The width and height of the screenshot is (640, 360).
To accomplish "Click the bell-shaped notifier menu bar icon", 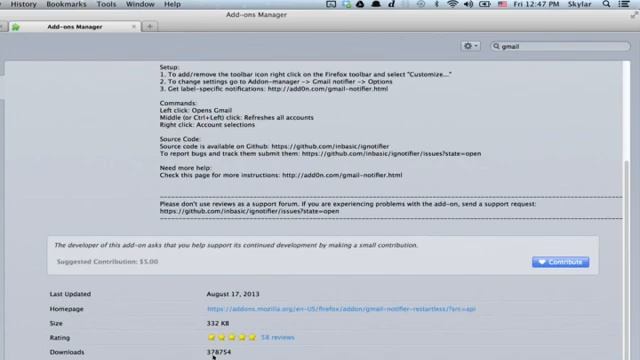I will [376, 4].
